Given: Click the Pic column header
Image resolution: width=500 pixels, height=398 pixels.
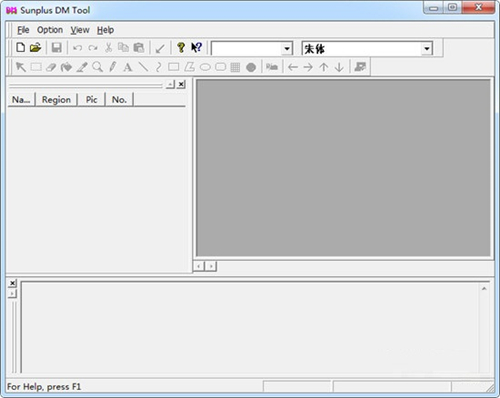Looking at the screenshot, I should (91, 100).
